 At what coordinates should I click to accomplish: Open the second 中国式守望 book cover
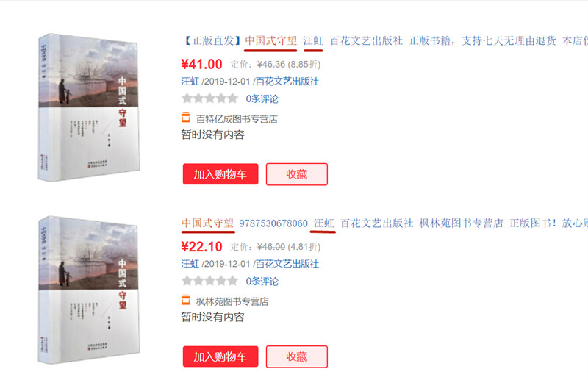pyautogui.click(x=88, y=290)
